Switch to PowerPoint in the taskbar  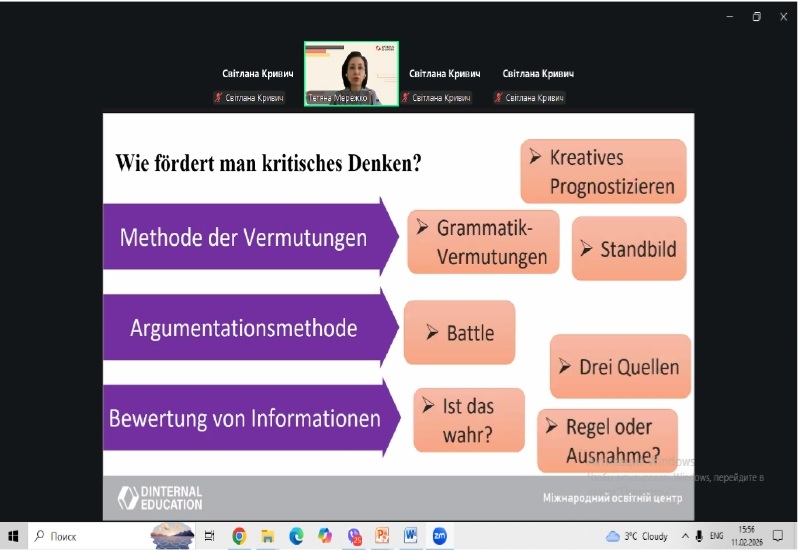(x=381, y=536)
